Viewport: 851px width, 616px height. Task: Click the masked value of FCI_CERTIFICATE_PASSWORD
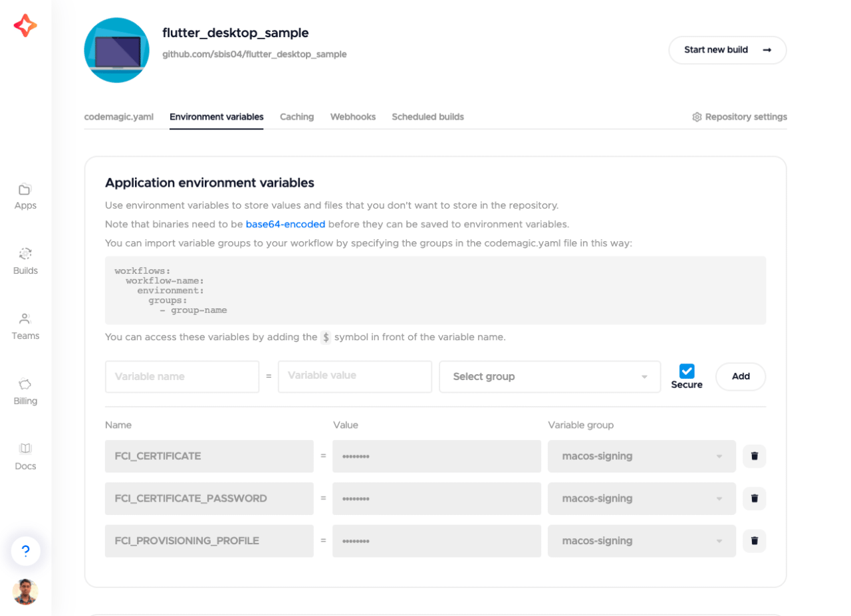(x=437, y=498)
